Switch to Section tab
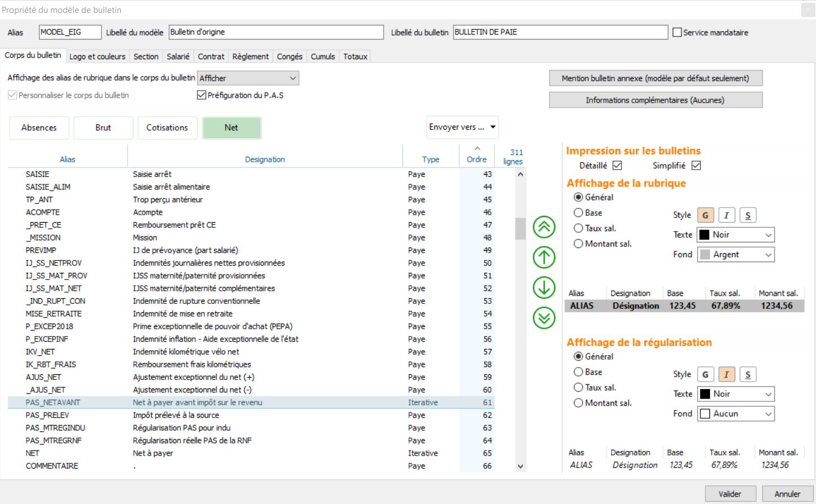This screenshot has height=504, width=816. 146,56
